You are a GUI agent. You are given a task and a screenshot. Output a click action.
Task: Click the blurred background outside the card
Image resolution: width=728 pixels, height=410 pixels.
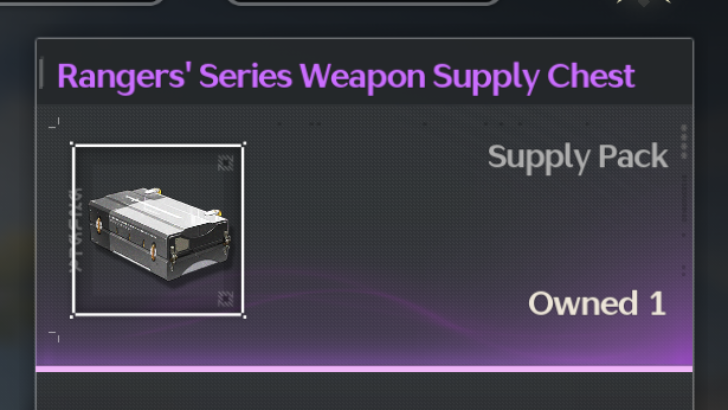coord(17,209)
